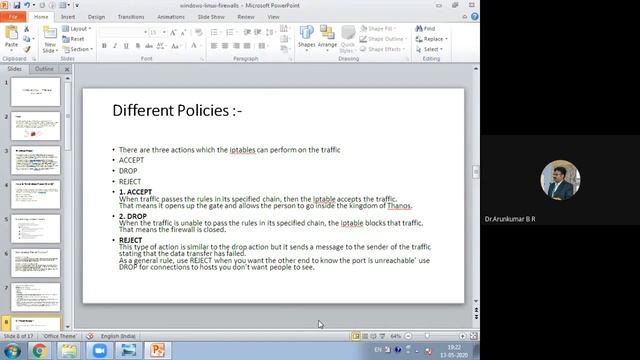Click the Reset slide button
640x360 pixels.
tap(73, 39)
